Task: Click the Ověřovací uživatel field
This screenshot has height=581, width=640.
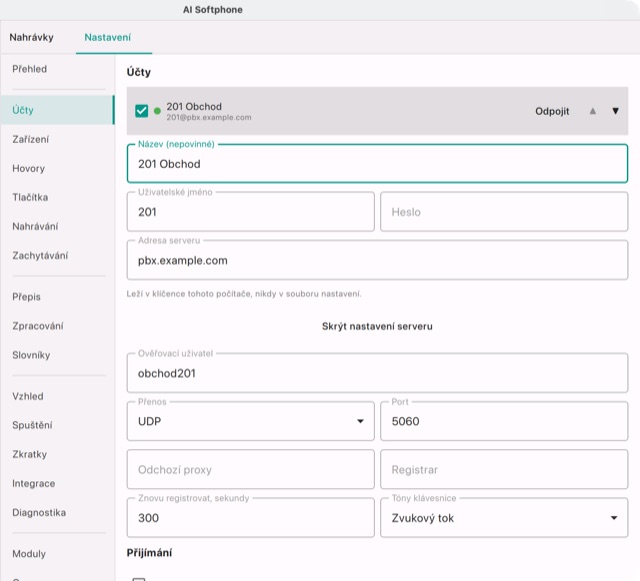Action: click(x=377, y=373)
